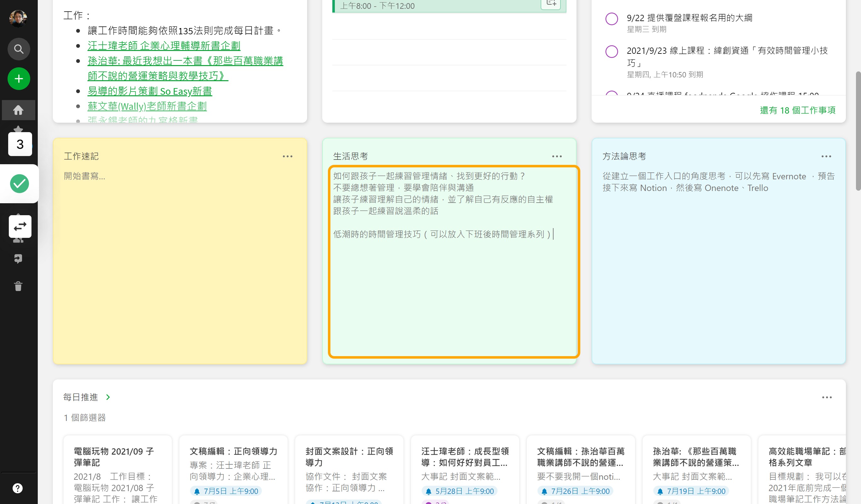861x504 pixels.
Task: Open the 工作速記 widget options menu
Action: (287, 156)
